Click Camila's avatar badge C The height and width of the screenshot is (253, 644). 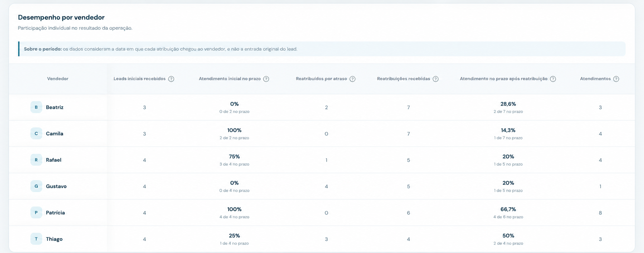(x=36, y=134)
